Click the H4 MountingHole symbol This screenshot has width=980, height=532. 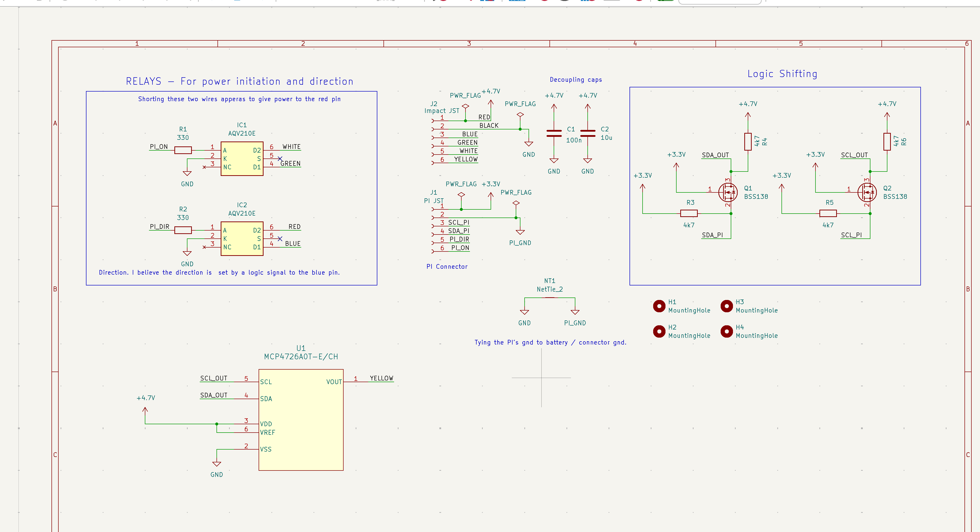[727, 331]
